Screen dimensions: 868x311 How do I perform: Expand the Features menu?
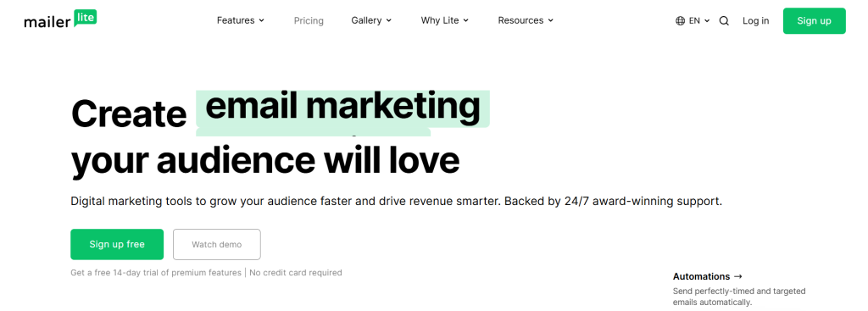240,20
